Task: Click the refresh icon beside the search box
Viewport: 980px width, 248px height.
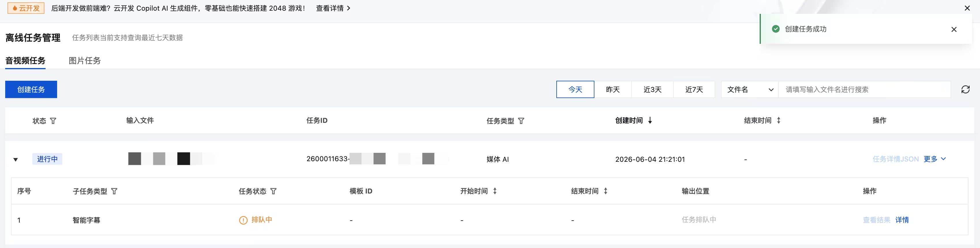Action: point(965,89)
